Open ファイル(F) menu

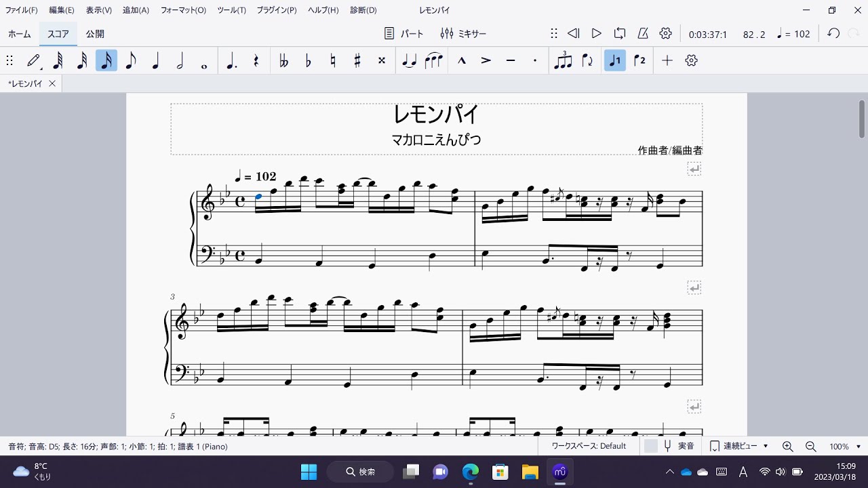22,10
